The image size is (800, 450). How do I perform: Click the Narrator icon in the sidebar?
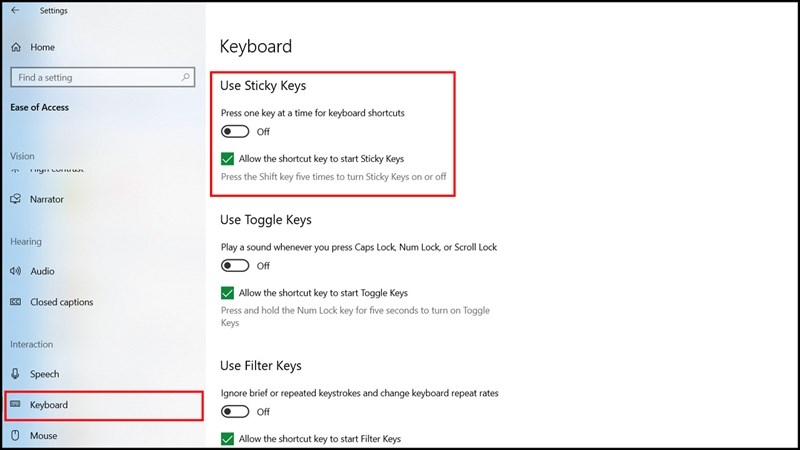[x=16, y=199]
